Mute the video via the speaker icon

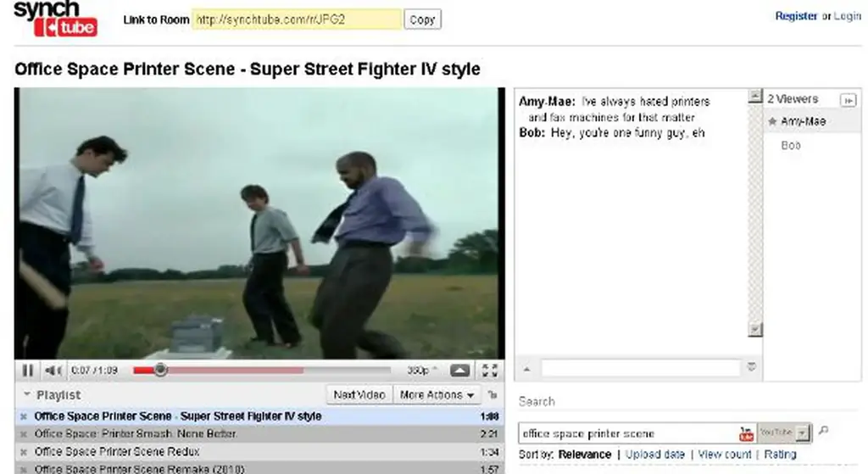(53, 371)
